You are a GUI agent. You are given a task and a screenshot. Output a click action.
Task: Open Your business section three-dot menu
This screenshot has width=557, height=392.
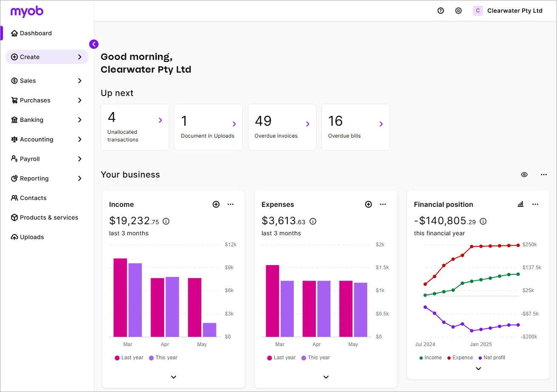pyautogui.click(x=544, y=175)
